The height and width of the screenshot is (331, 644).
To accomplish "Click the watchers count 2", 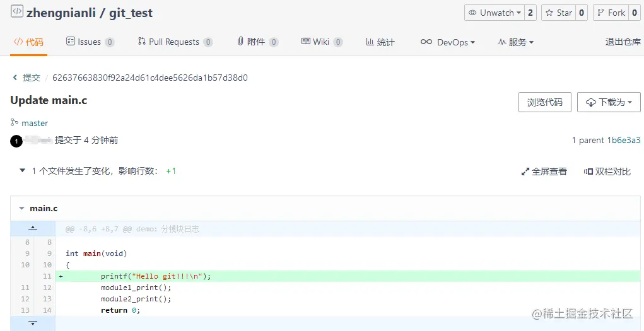I will 530,13.
